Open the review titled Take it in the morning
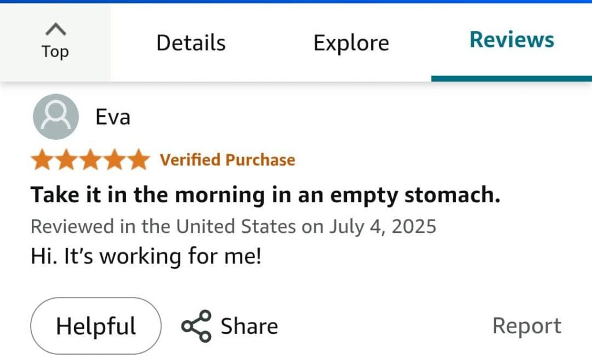This screenshot has height=364, width=592. (265, 195)
